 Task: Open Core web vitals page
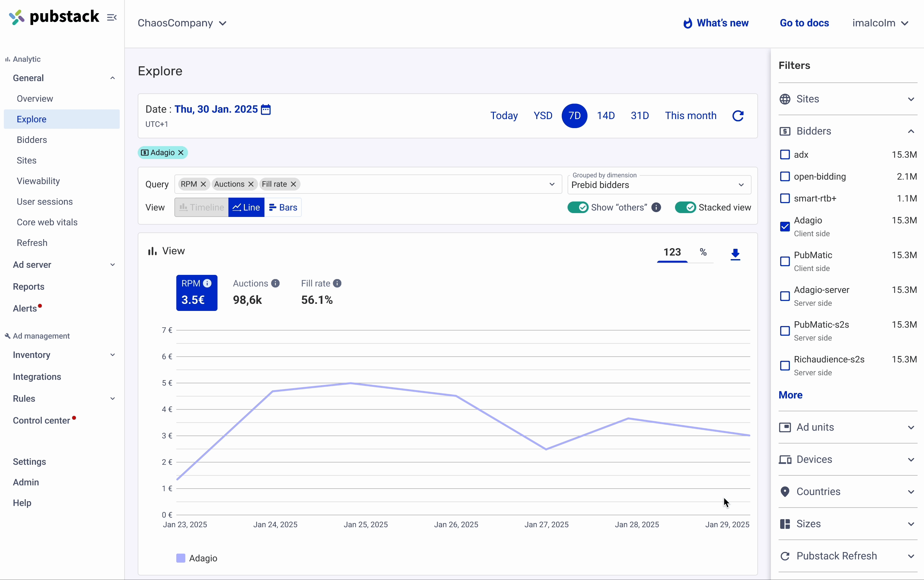(x=47, y=222)
